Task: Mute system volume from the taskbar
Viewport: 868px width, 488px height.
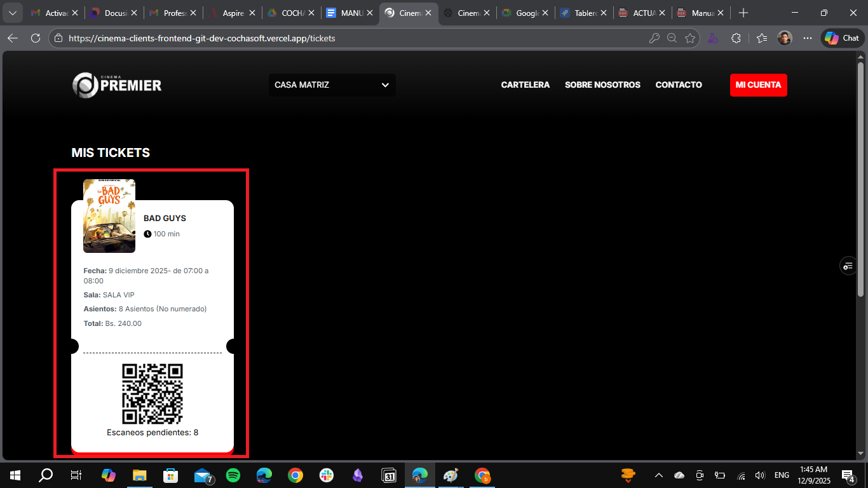Action: coord(760,475)
